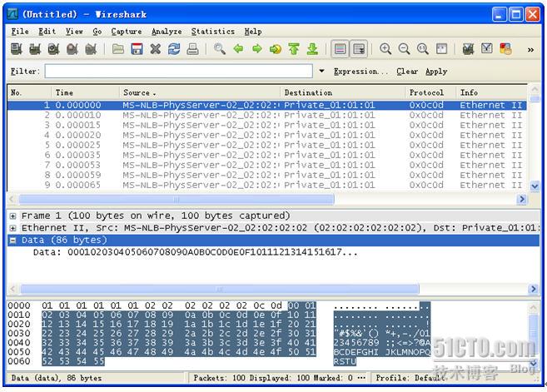Find a packet magnifier icon
Image resolution: width=547 pixels, height=392 pixels.
[220, 49]
